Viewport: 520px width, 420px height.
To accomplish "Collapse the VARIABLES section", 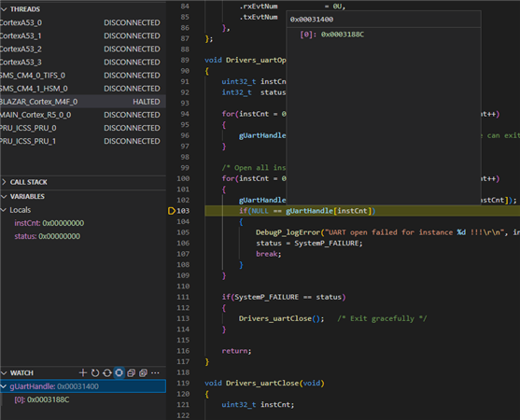I will [4, 197].
